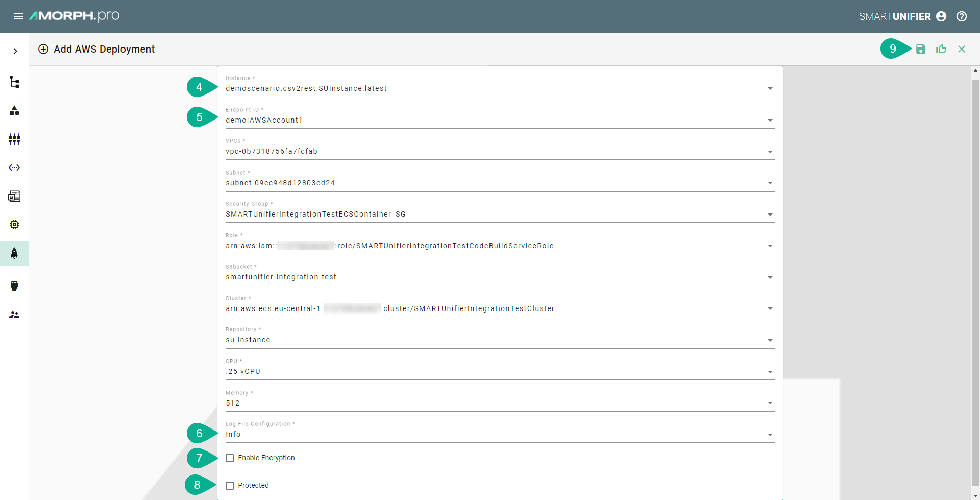This screenshot has height=500, width=980.
Task: Open the mappings arrows sidebar icon
Action: click(14, 168)
